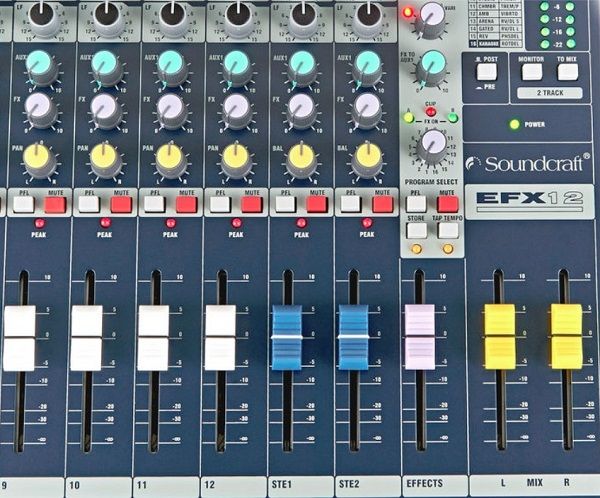Screen dimensions: 600x498
Task: Select channel 9 yellow PAN knob
Action: 39,160
